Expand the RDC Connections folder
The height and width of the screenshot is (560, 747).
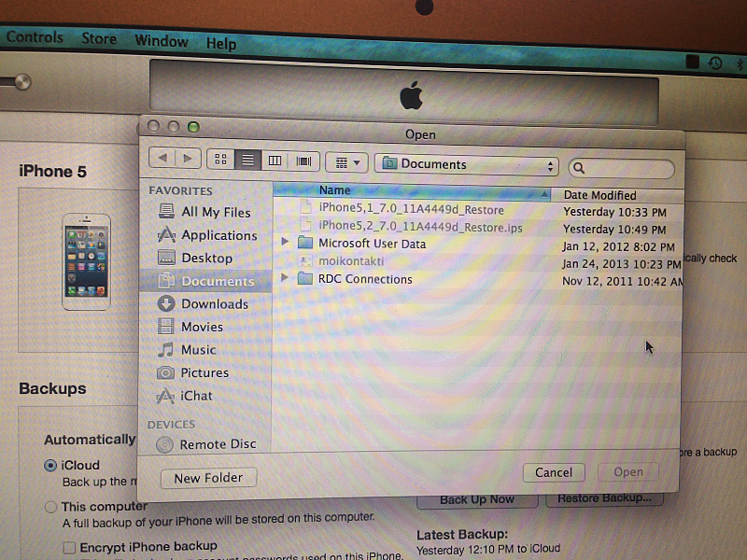pyautogui.click(x=285, y=277)
